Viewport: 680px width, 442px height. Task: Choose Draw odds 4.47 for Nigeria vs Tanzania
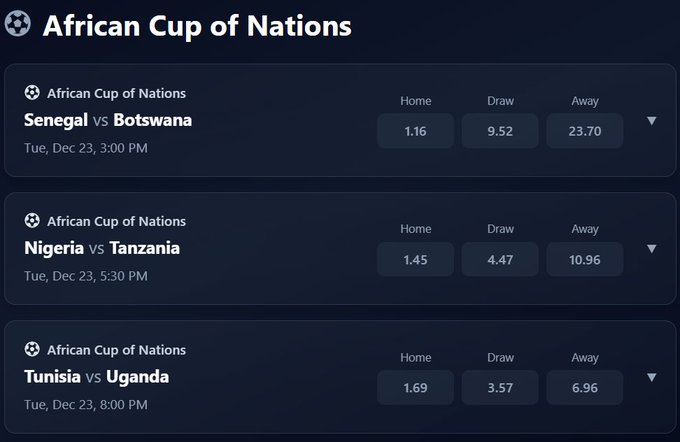500,259
